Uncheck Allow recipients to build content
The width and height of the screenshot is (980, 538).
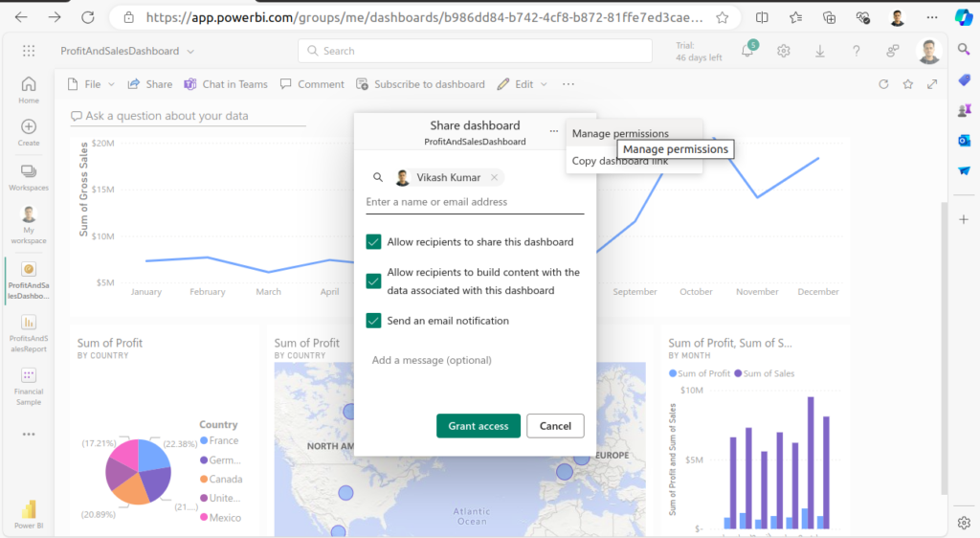374,281
